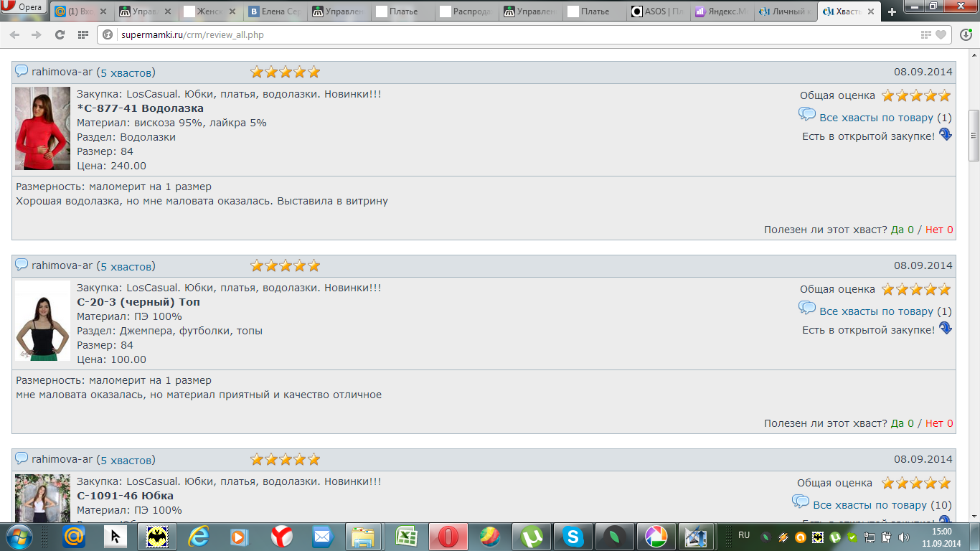
Task: Open Picasa from the taskbar
Action: coord(655,536)
